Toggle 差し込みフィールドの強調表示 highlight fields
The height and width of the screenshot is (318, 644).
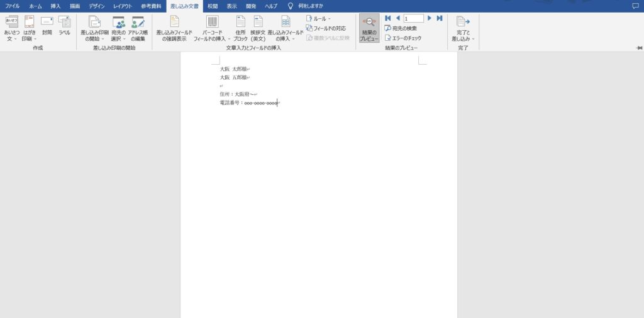pos(175,28)
